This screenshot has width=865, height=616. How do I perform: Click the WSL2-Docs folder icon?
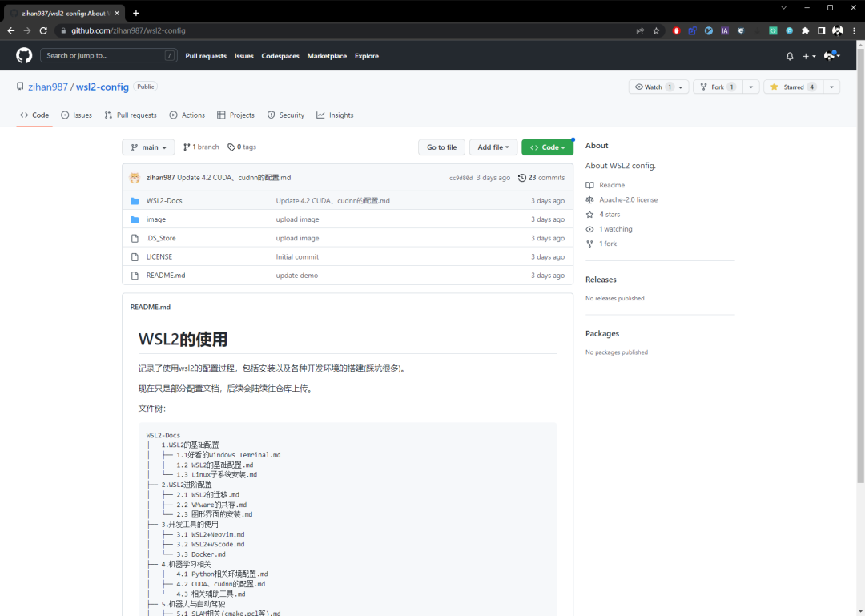coord(135,201)
